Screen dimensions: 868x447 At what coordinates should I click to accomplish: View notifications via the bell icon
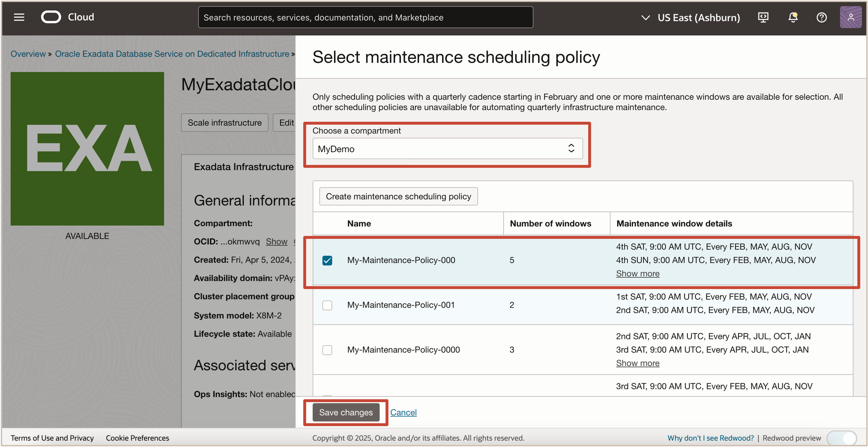pos(793,17)
